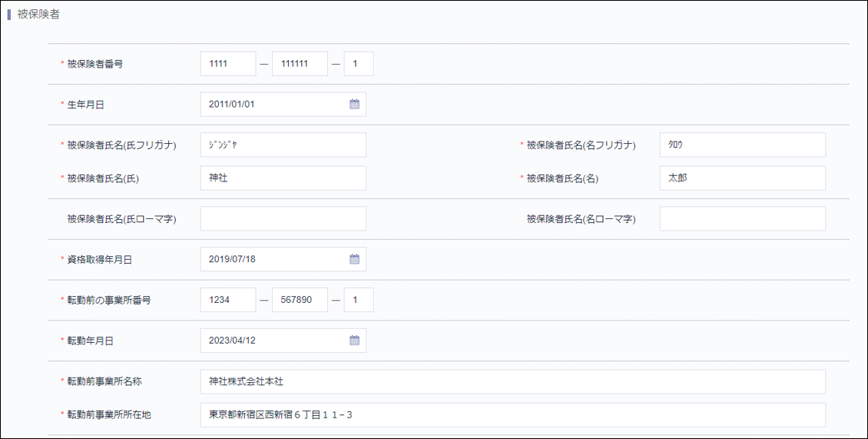Click the 転勤前の事業所番号 last field containing 1
The width and height of the screenshot is (868, 439).
(359, 300)
